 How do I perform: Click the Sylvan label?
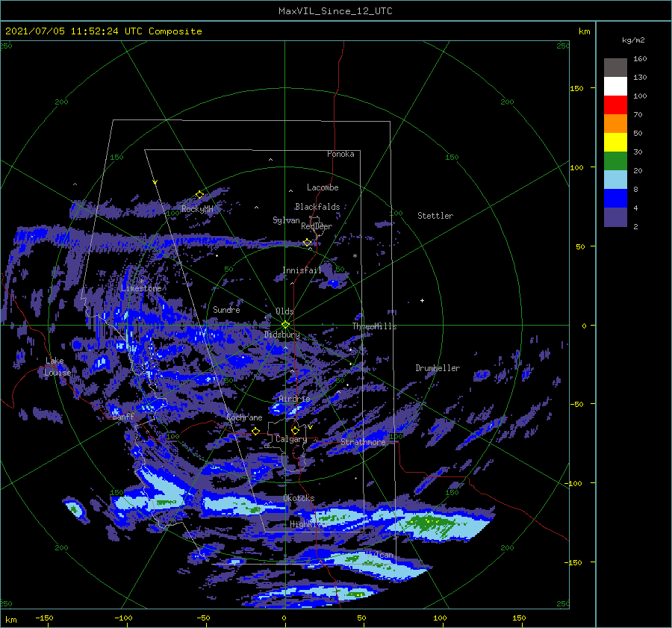click(286, 220)
